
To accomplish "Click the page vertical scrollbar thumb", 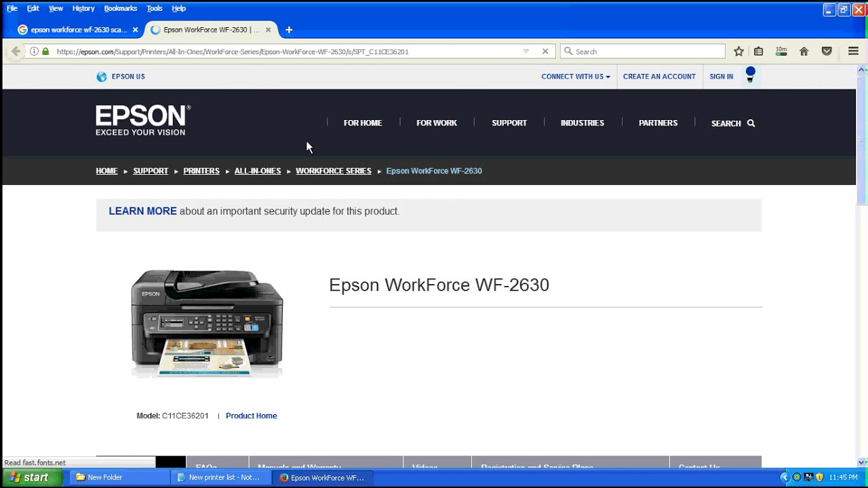I will click(x=863, y=140).
